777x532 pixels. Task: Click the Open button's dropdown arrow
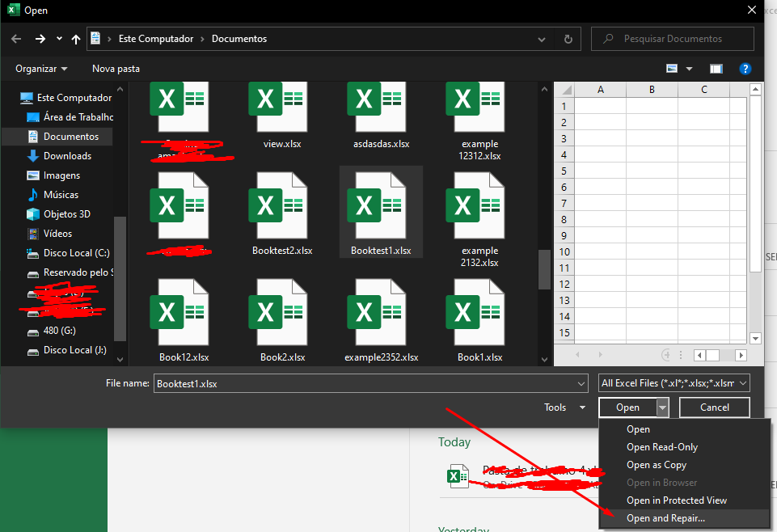click(662, 407)
